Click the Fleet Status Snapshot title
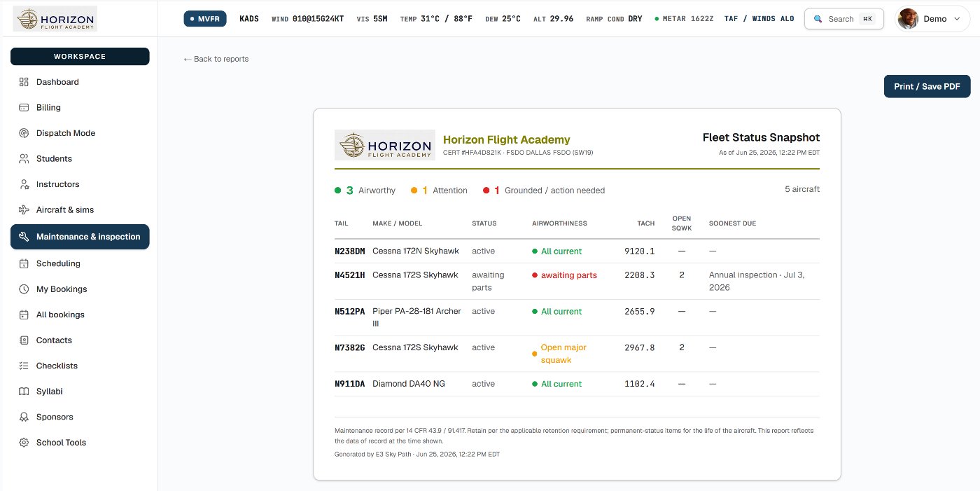980x491 pixels. (x=761, y=137)
